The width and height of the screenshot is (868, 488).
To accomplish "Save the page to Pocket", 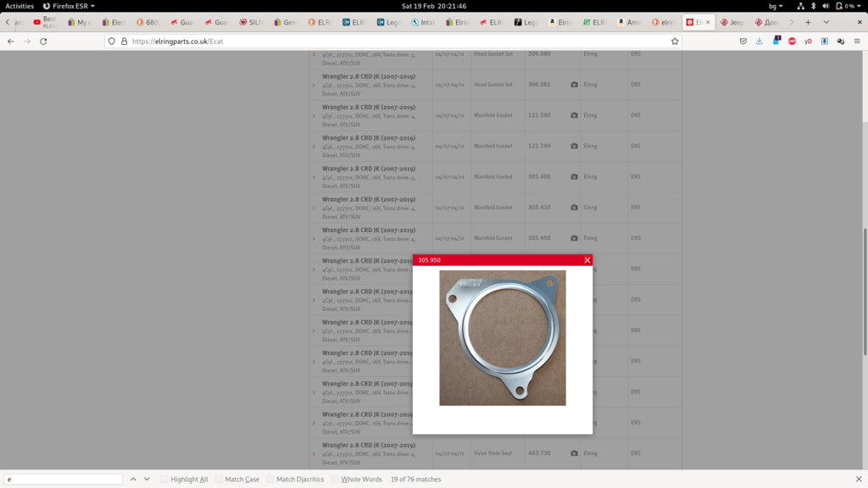I will pos(743,42).
